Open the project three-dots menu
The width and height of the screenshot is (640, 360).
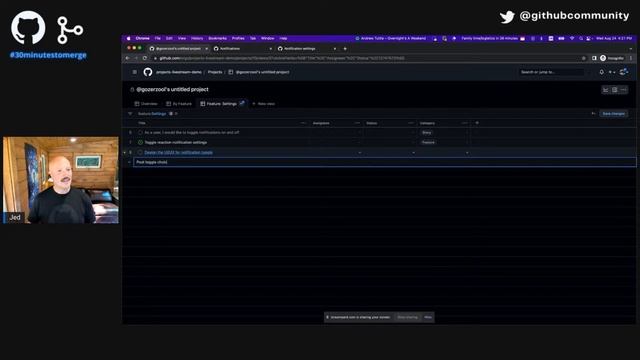[x=624, y=90]
